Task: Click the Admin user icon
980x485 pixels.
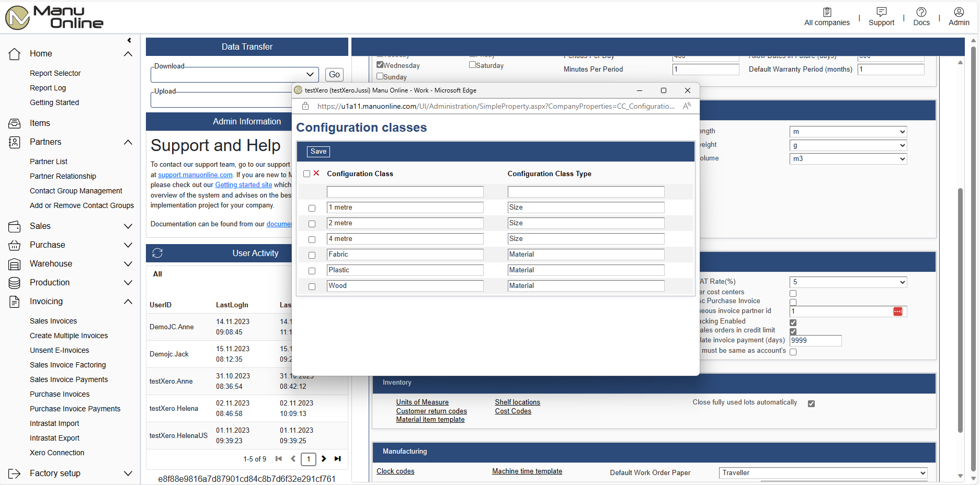Action: (959, 12)
